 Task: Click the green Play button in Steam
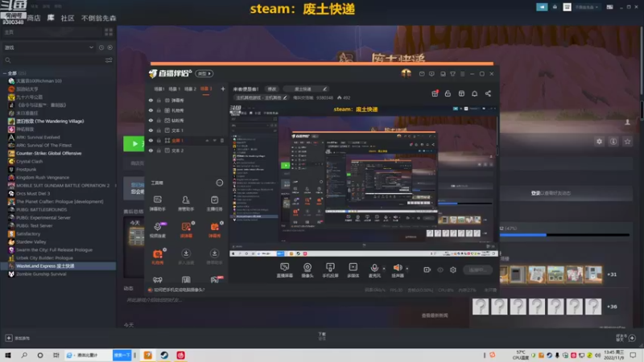click(134, 144)
